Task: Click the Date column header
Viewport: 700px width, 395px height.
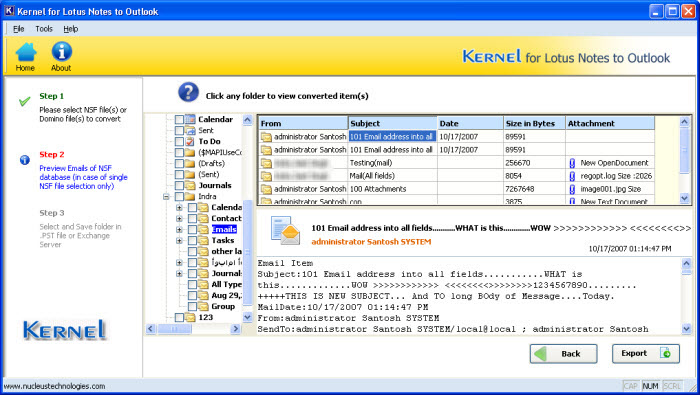Action: [x=470, y=123]
